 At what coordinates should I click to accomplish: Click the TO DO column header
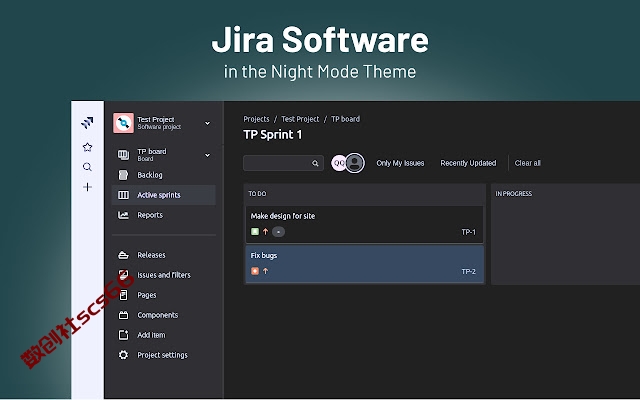pyautogui.click(x=258, y=194)
